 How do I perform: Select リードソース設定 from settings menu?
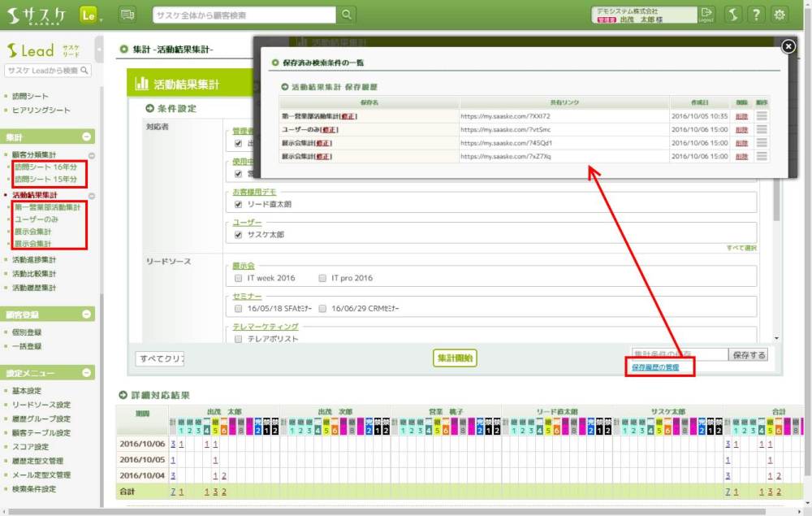click(x=41, y=405)
